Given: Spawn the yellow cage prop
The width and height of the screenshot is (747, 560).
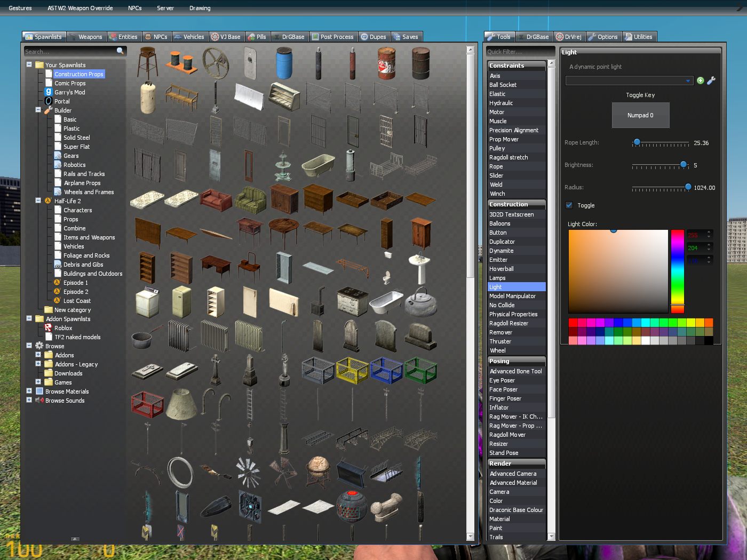Looking at the screenshot, I should tap(352, 370).
